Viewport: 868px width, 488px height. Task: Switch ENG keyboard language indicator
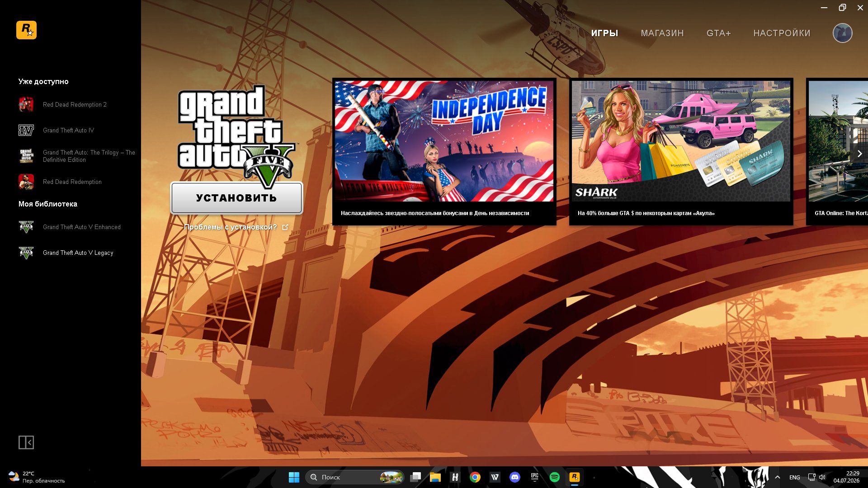[795, 477]
